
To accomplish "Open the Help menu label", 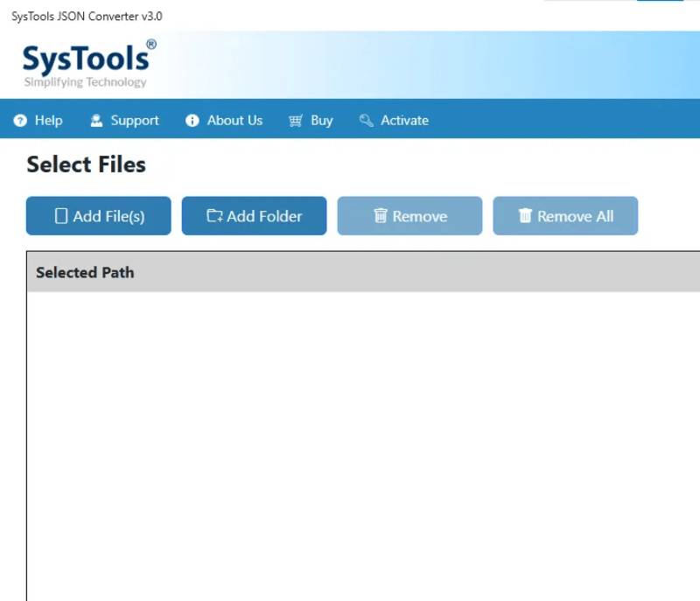I will pyautogui.click(x=49, y=121).
